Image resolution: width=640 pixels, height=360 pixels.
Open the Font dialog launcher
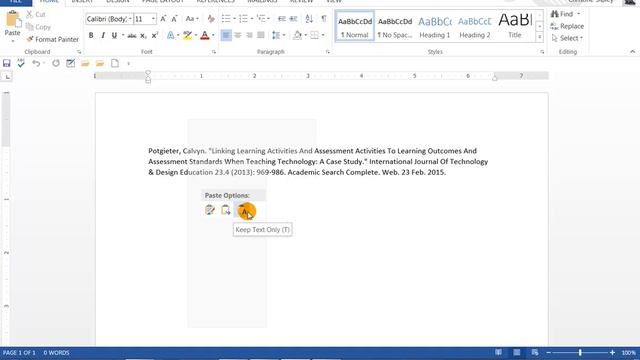click(213, 52)
